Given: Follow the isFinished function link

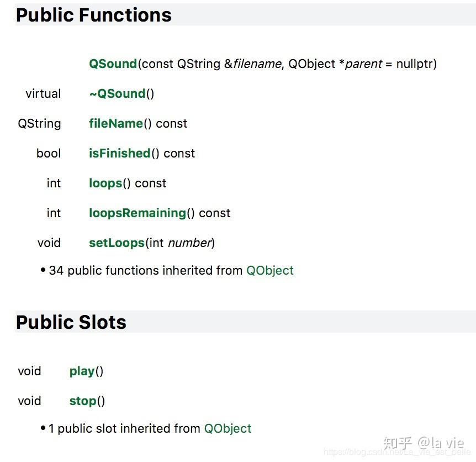Looking at the screenshot, I should click(x=119, y=154).
